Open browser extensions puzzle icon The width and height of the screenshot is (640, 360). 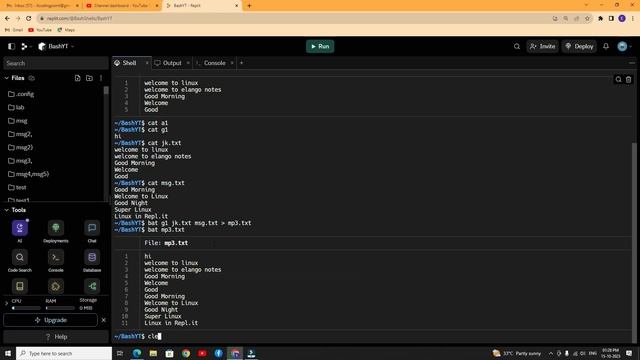click(x=600, y=18)
